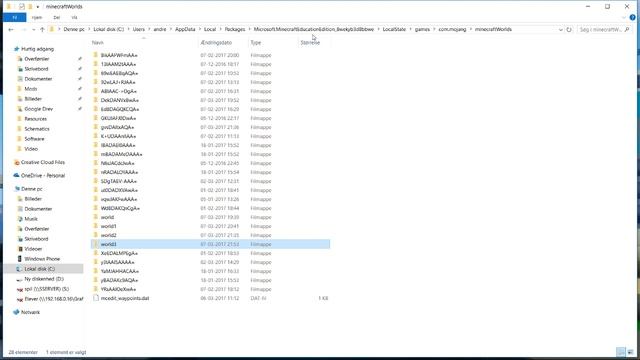Select the Elever network share in sidebar

tap(53, 299)
